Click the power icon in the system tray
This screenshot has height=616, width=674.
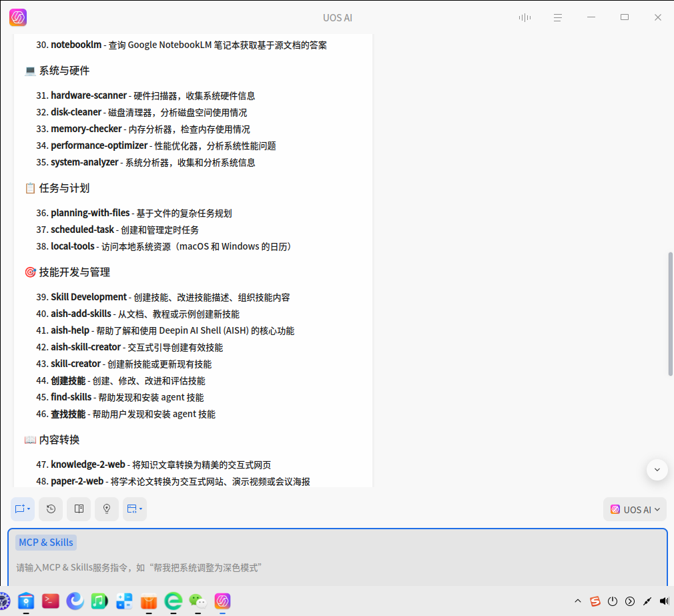coord(613,601)
